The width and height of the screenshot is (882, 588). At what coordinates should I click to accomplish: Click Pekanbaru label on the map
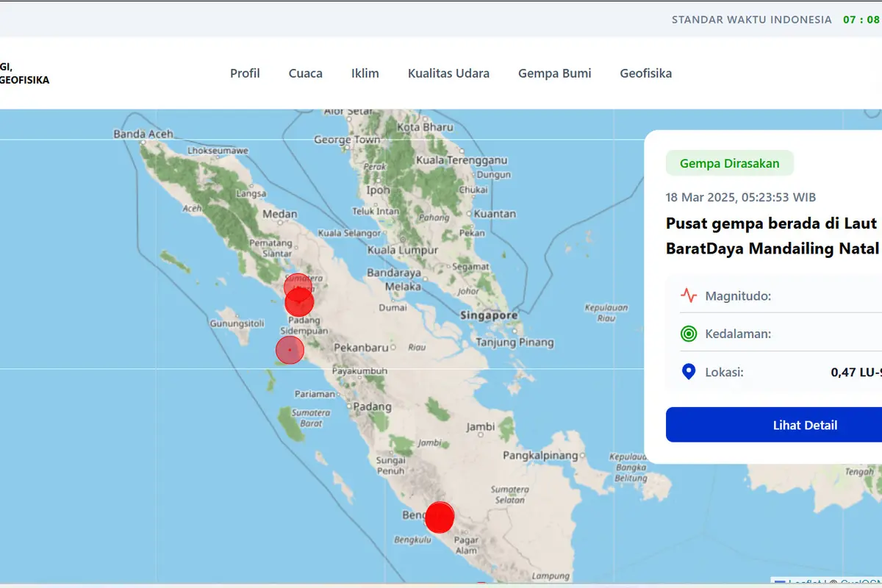(361, 347)
